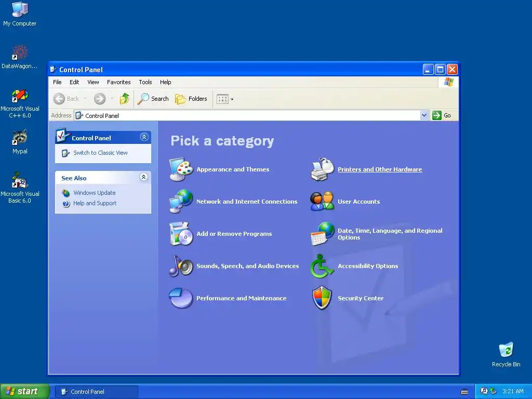Open the Views button dropdown arrow

pyautogui.click(x=232, y=99)
